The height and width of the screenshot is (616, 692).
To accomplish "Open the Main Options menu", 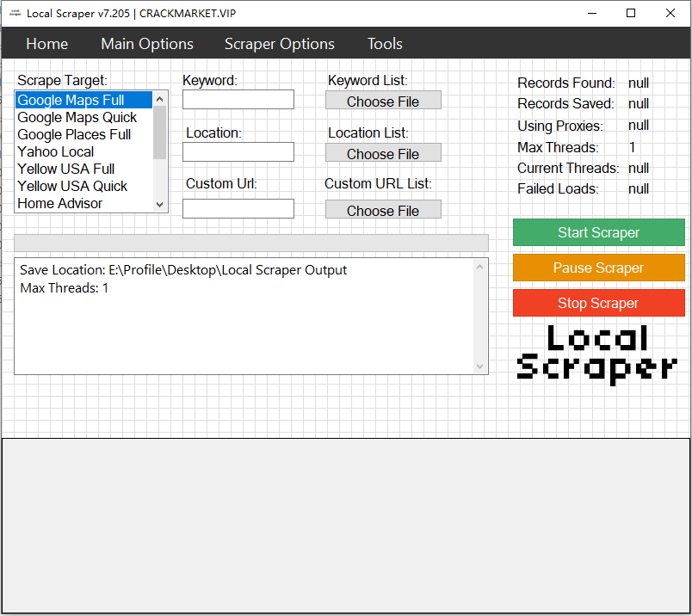I will pos(147,44).
